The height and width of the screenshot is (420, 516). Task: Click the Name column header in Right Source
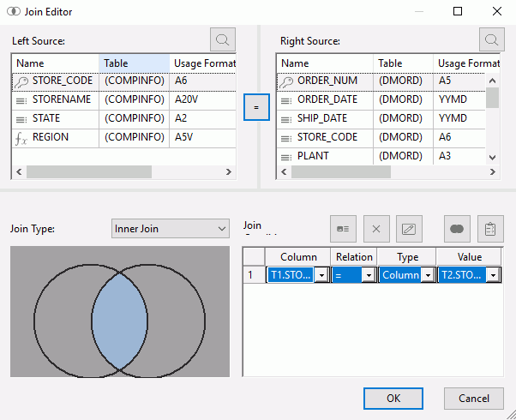click(325, 63)
